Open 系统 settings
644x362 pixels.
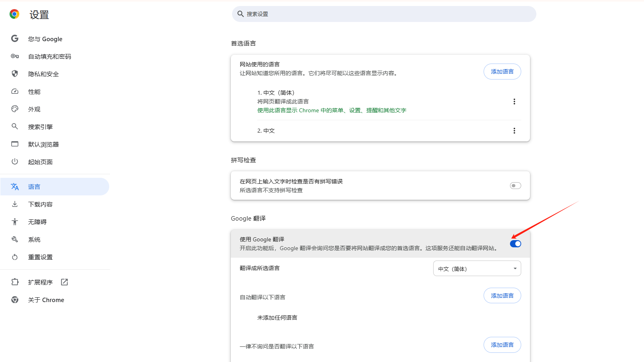click(x=55, y=239)
